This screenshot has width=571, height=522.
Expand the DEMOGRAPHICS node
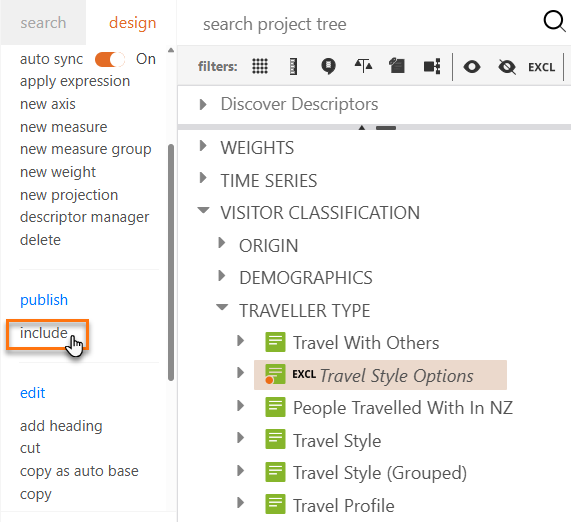coord(222,276)
